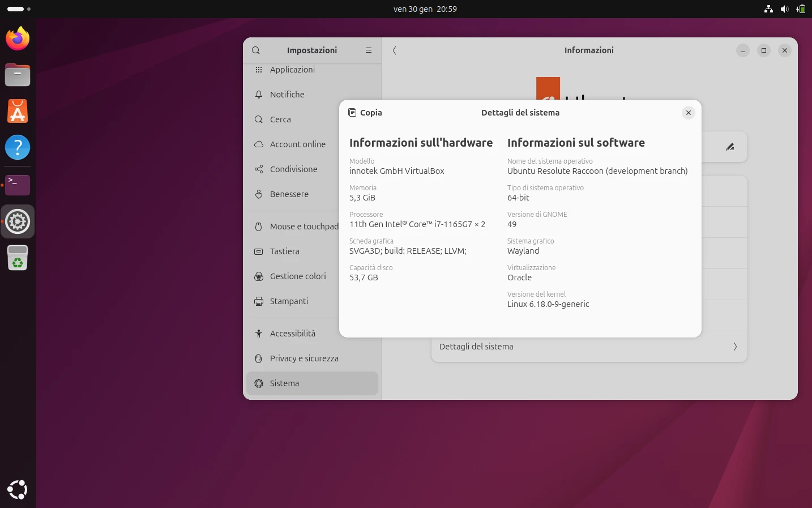The image size is (812, 508).
Task: Show the applications grid via the Ubuntu logo
Action: [17, 489]
